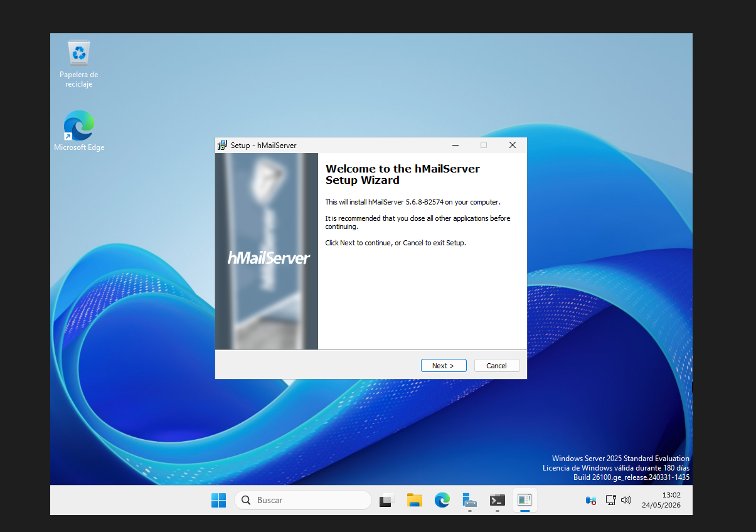Open the clock showing 13:02 24/05/2026
This screenshot has width=756, height=532.
pyautogui.click(x=661, y=500)
